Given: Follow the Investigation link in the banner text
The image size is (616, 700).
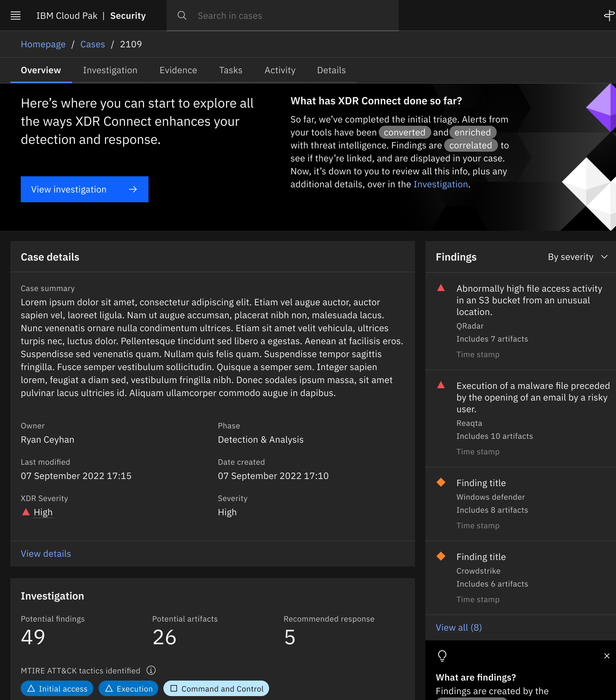Looking at the screenshot, I should point(441,184).
